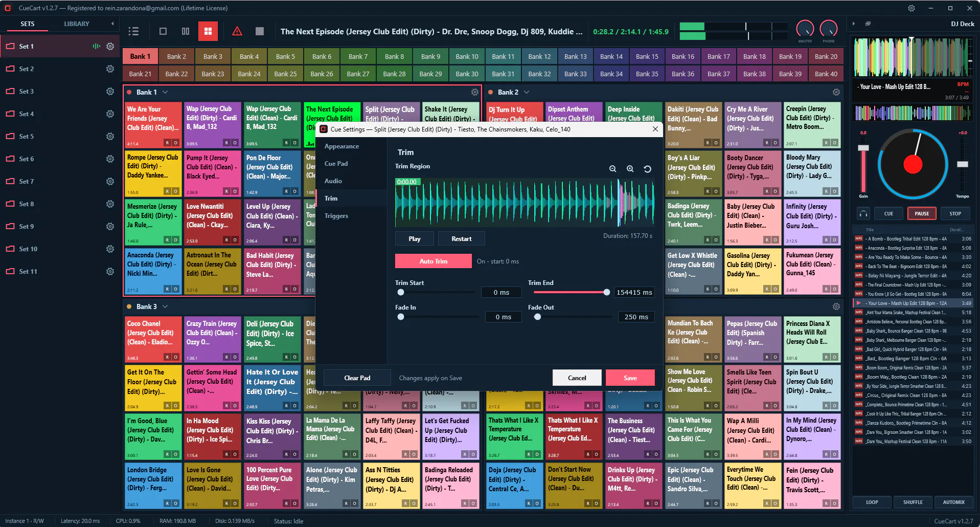Viewport: 980px width, 527px height.
Task: Toggle DJ Deck headphone monitor icon
Action: (863, 213)
